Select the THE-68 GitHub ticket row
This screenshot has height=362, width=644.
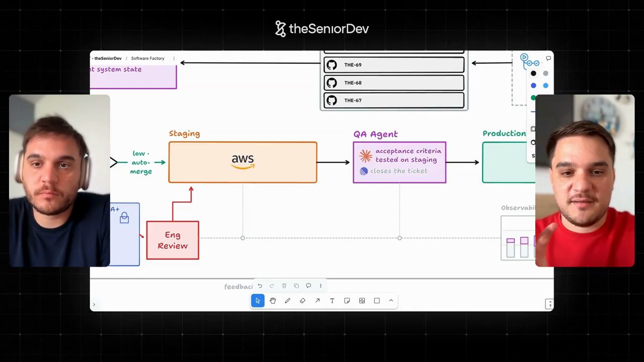click(394, 83)
